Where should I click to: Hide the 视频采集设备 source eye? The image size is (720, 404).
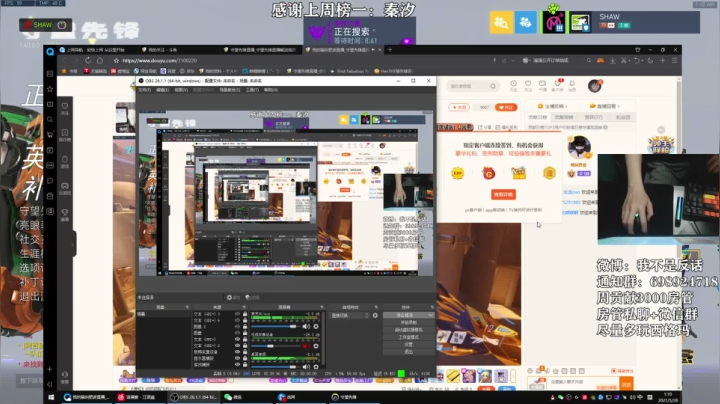tap(237, 352)
